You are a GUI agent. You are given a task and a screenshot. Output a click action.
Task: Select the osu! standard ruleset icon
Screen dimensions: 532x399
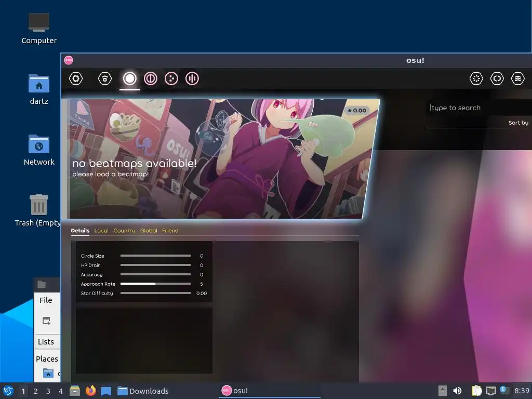click(x=129, y=78)
